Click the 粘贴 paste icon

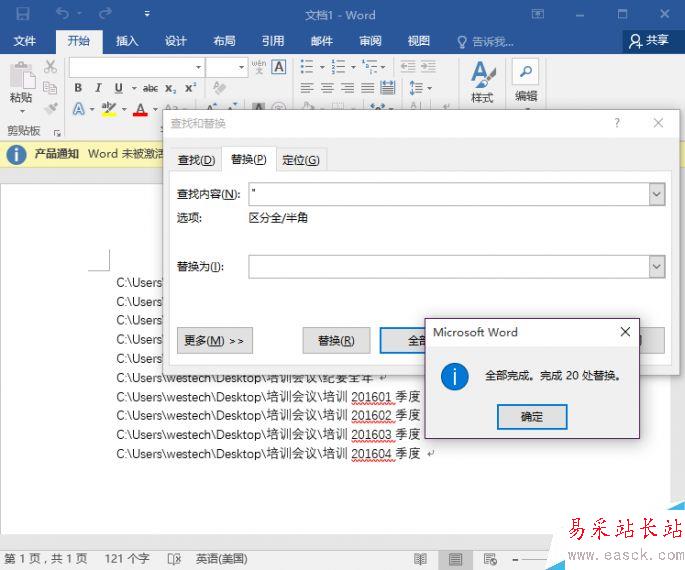point(21,76)
